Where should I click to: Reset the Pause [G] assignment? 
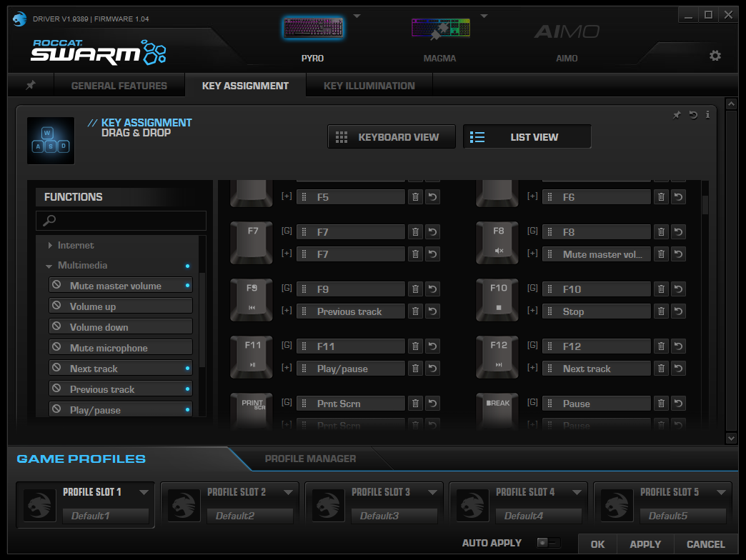(x=678, y=404)
